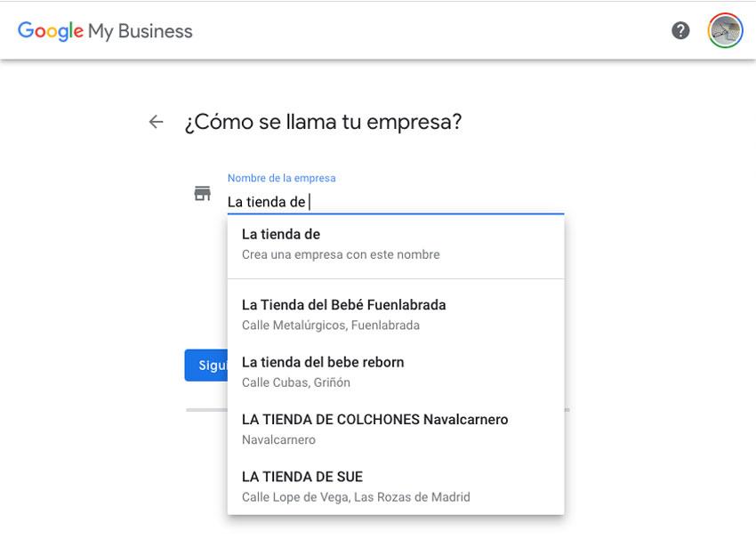The height and width of the screenshot is (555, 756).
Task: Click 'Calle Lope de Vega, Las Rozas' address
Action: click(356, 497)
